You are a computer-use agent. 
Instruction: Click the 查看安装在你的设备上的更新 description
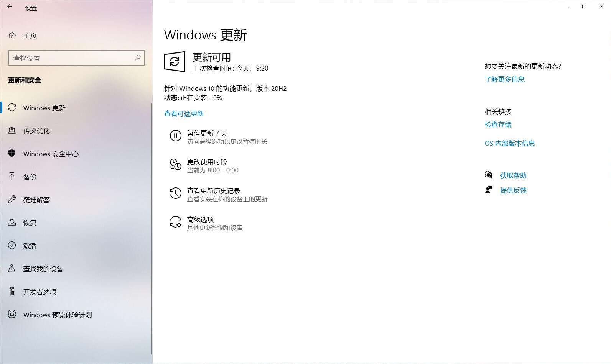click(227, 199)
